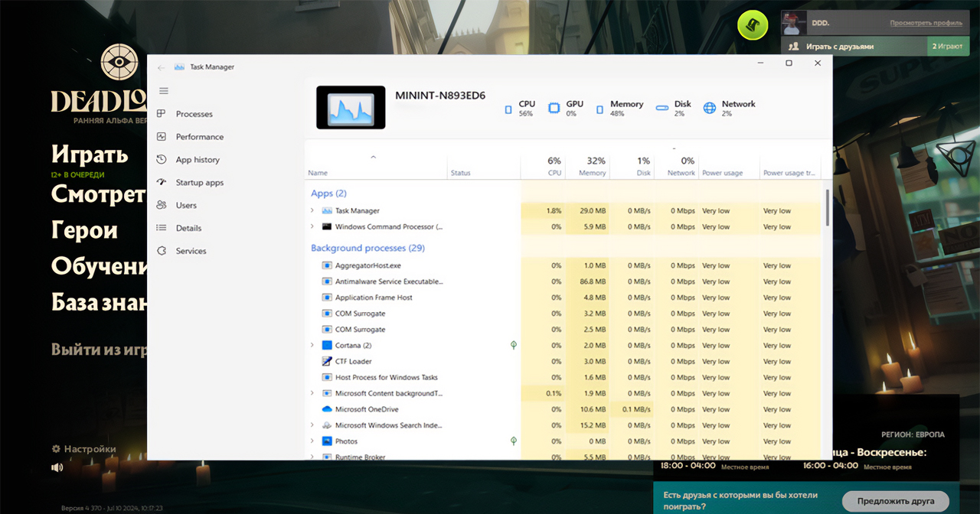The width and height of the screenshot is (980, 514).
Task: Expand the Task Manager process row
Action: (x=312, y=210)
